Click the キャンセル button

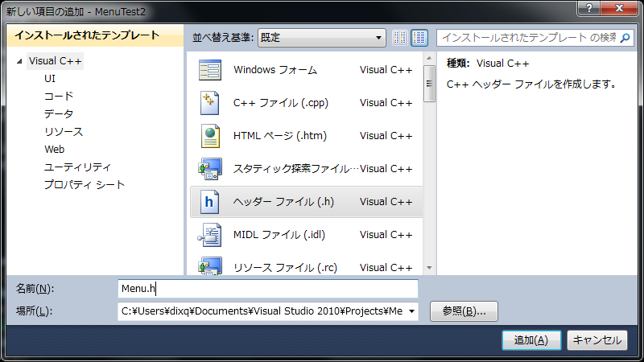click(x=597, y=340)
